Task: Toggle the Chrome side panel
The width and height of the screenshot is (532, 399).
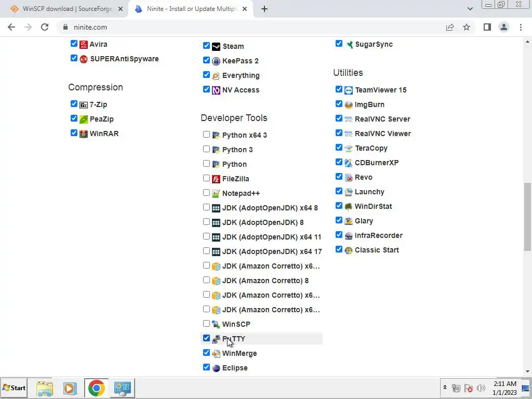Action: pyautogui.click(x=487, y=27)
